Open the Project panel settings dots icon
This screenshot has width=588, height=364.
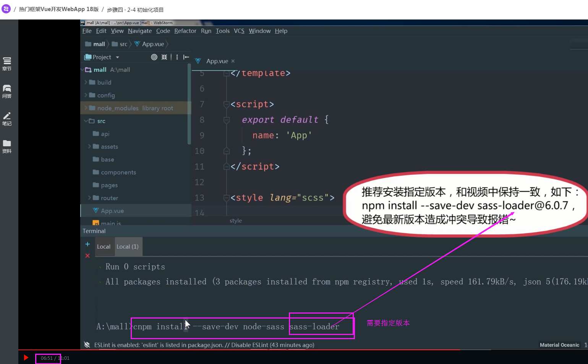(x=177, y=57)
